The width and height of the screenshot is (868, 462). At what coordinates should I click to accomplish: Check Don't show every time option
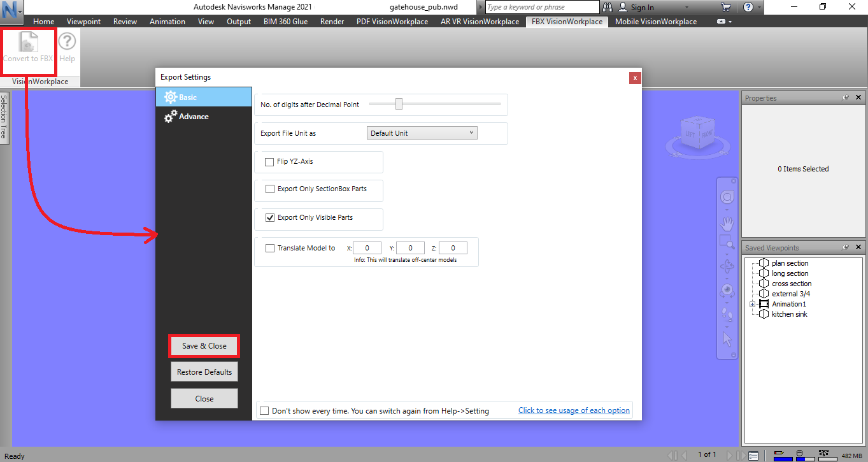pos(264,411)
